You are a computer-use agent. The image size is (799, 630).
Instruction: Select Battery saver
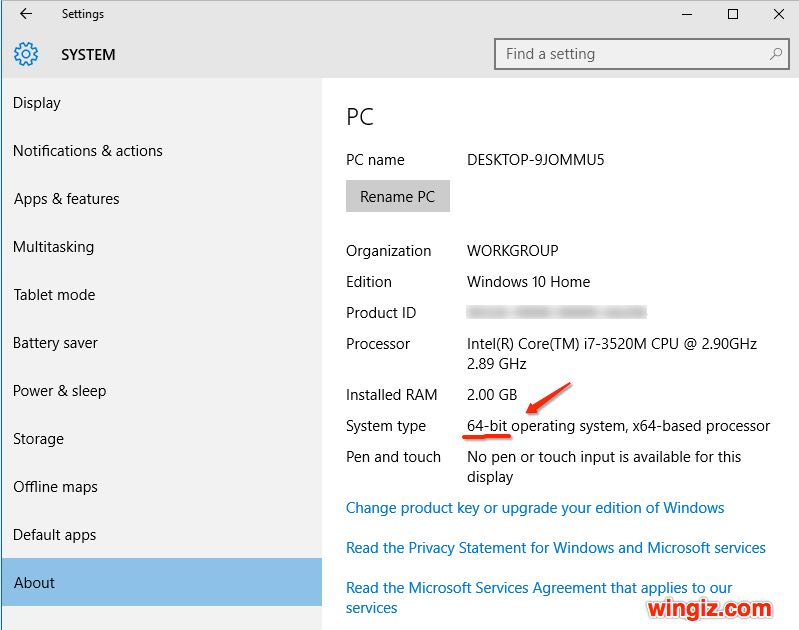(162, 343)
